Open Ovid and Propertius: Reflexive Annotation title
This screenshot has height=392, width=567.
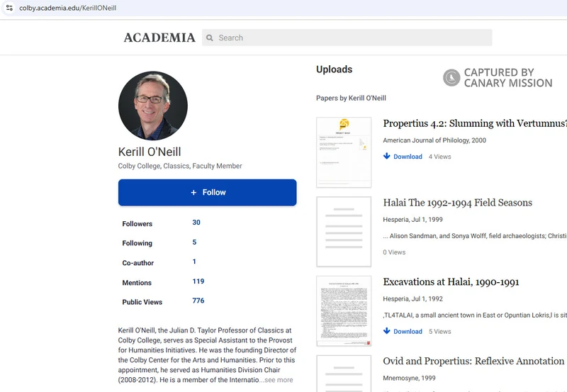[473, 362]
